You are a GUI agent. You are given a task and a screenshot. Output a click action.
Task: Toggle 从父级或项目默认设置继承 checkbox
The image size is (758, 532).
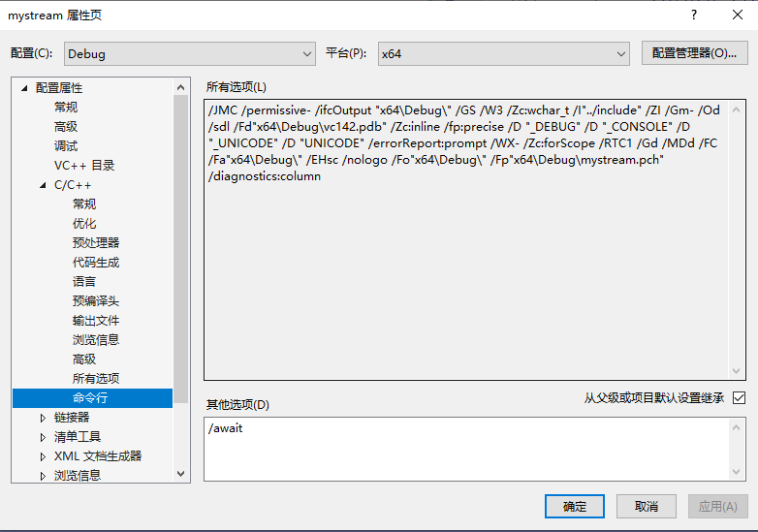(x=739, y=398)
